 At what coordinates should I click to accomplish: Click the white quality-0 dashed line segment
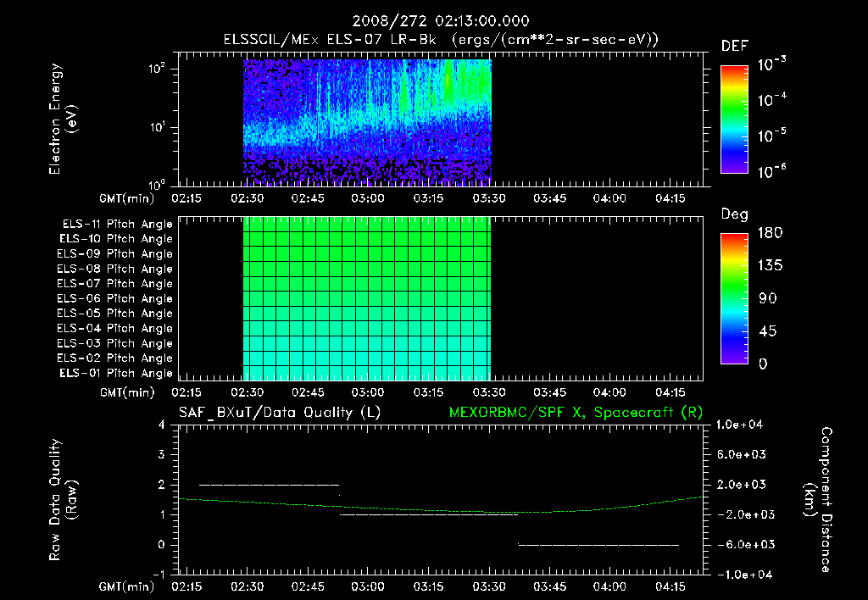pyautogui.click(x=599, y=545)
